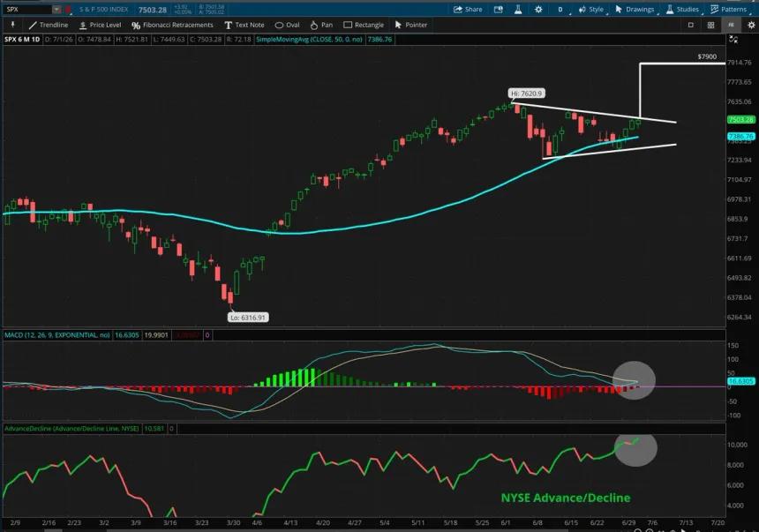The height and width of the screenshot is (532, 759).
Task: Click the MACD 16.6305 axis value tag
Action: coord(740,381)
